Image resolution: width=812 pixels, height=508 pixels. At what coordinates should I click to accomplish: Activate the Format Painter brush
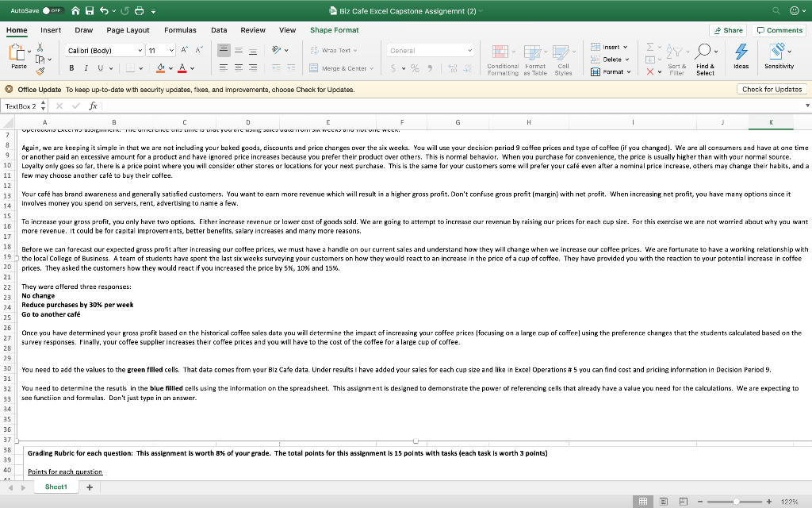(x=40, y=71)
